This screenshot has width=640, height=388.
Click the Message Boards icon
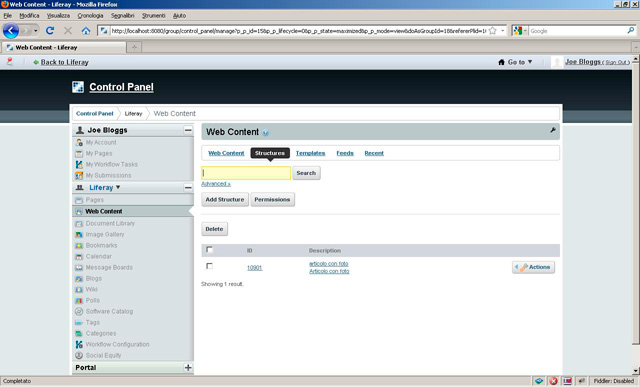point(79,268)
